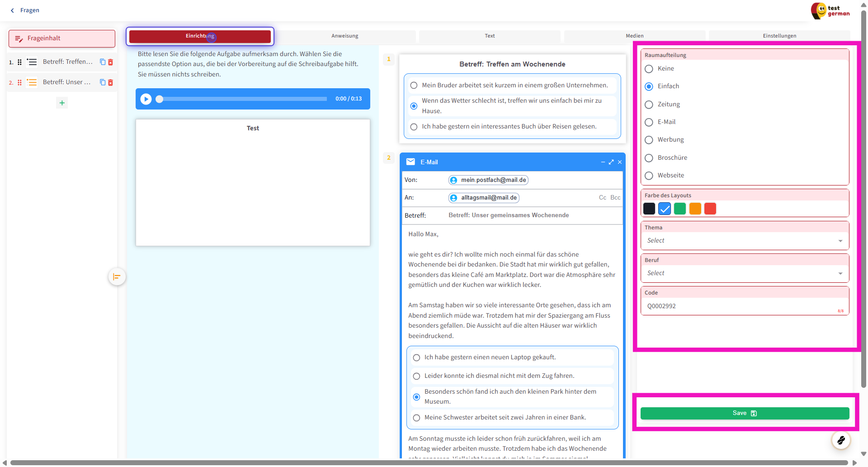Delete the first question in list
The width and height of the screenshot is (868, 467).
click(111, 62)
